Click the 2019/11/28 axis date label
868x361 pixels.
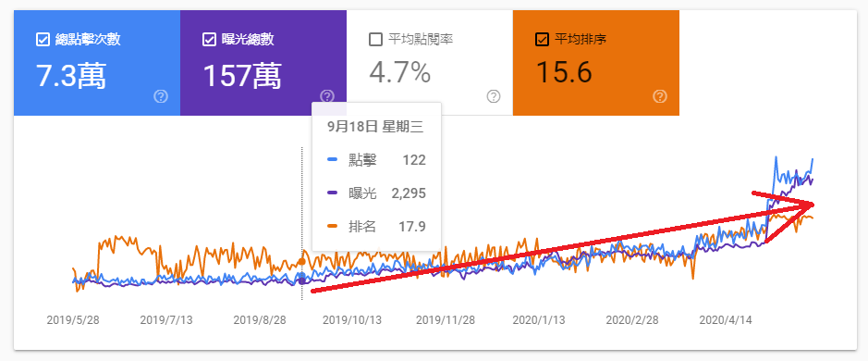pyautogui.click(x=446, y=320)
